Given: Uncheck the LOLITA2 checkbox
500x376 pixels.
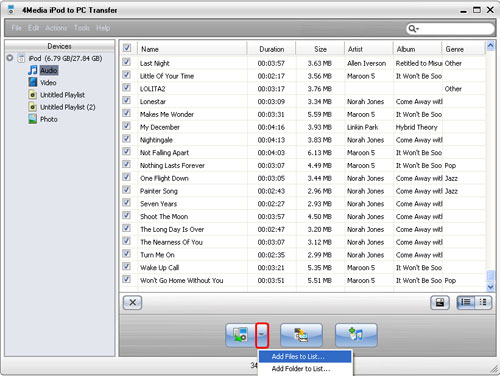Looking at the screenshot, I should (126, 88).
